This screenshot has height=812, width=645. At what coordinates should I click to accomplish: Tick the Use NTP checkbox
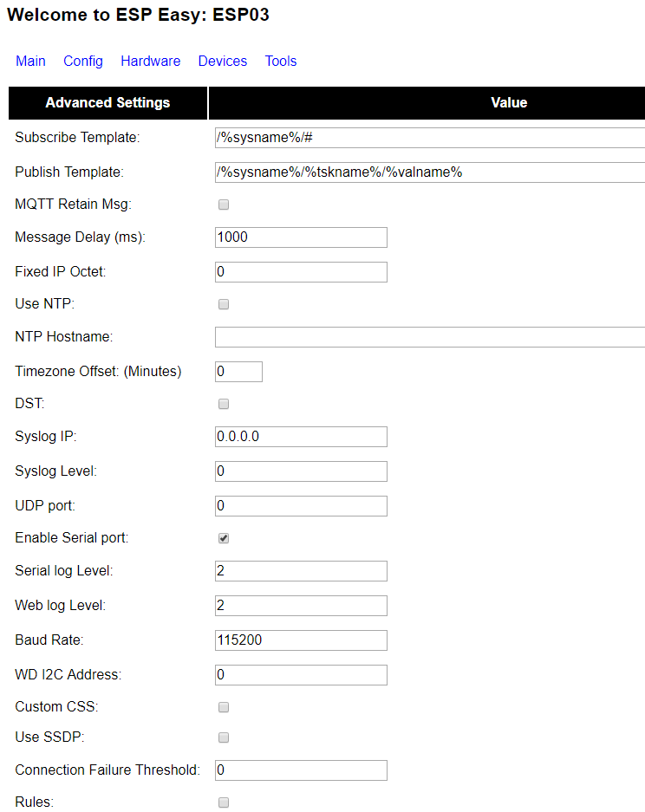(224, 304)
